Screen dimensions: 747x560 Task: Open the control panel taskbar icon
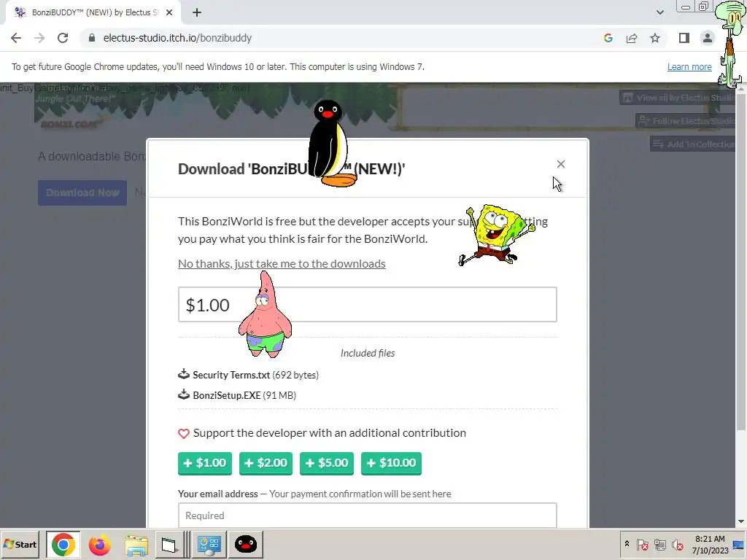209,545
